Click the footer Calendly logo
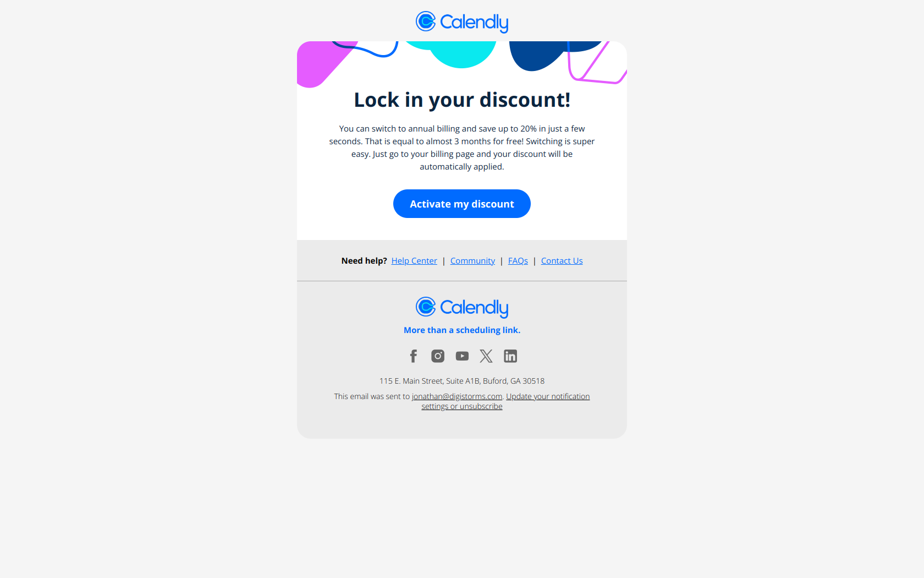Viewport: 924px width, 578px height. [462, 307]
